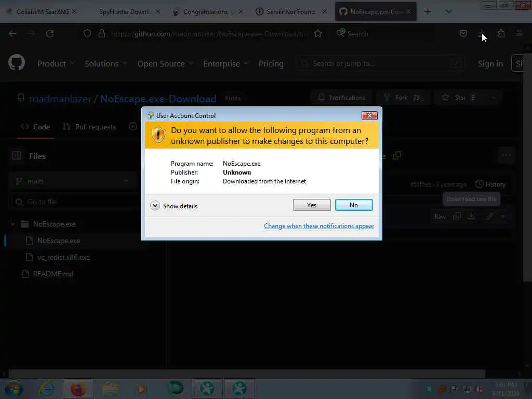Select the Code tab

(x=35, y=127)
